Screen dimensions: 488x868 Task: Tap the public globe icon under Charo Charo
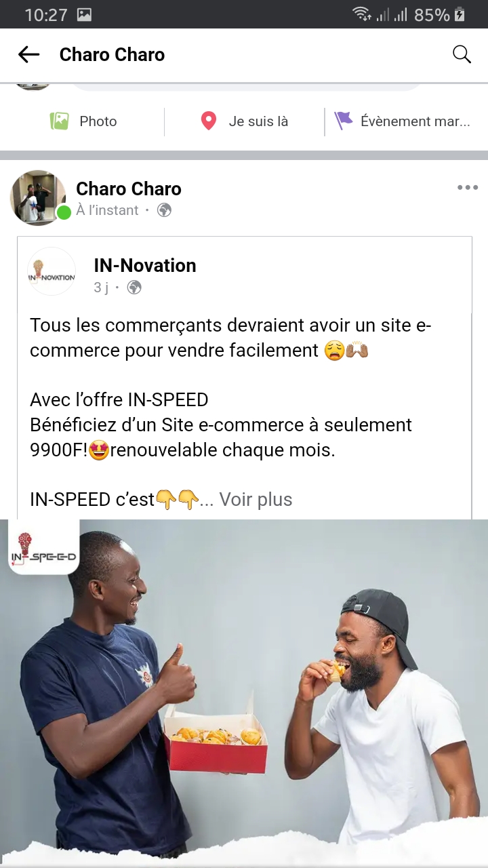coord(164,210)
